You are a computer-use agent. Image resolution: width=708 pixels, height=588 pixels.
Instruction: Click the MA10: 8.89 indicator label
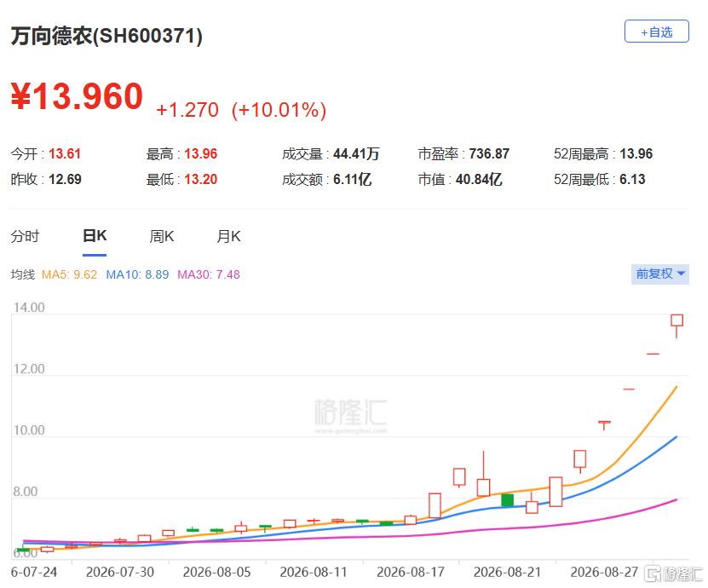click(137, 274)
